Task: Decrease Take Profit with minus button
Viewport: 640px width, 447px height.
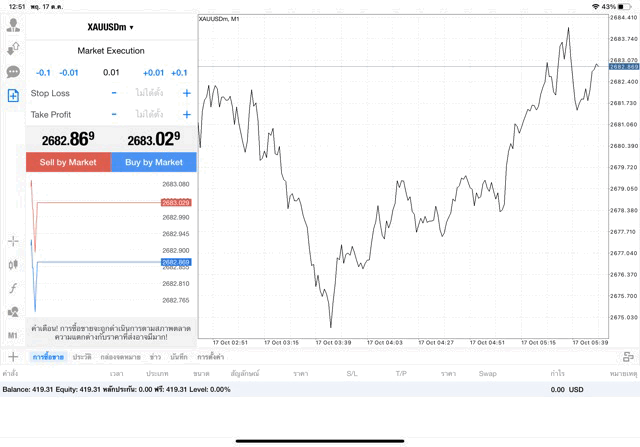Action: [x=114, y=115]
